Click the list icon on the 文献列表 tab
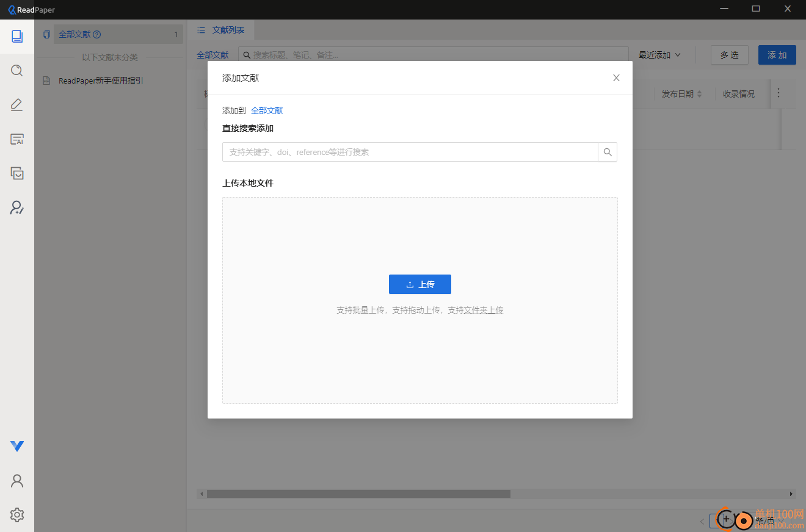Viewport: 806px width, 532px height. (201, 30)
